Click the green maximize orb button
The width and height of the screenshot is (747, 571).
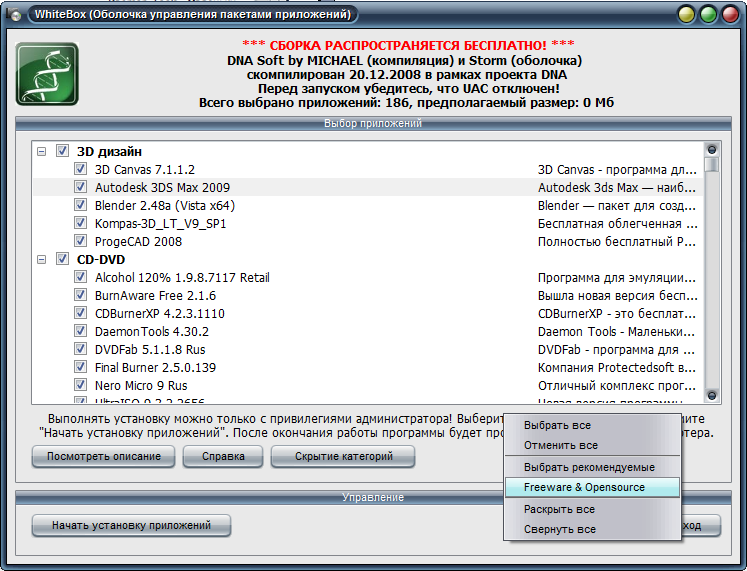[x=708, y=15]
